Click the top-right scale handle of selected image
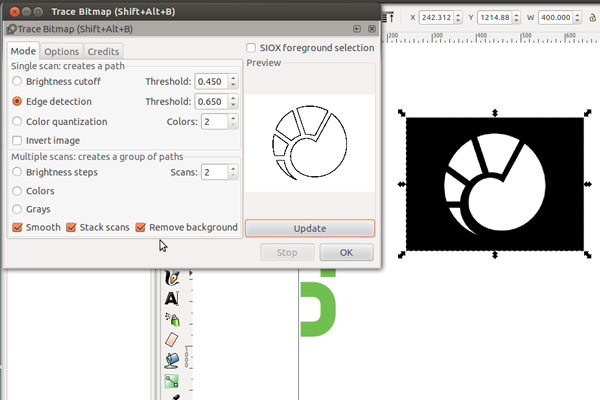 pyautogui.click(x=587, y=113)
